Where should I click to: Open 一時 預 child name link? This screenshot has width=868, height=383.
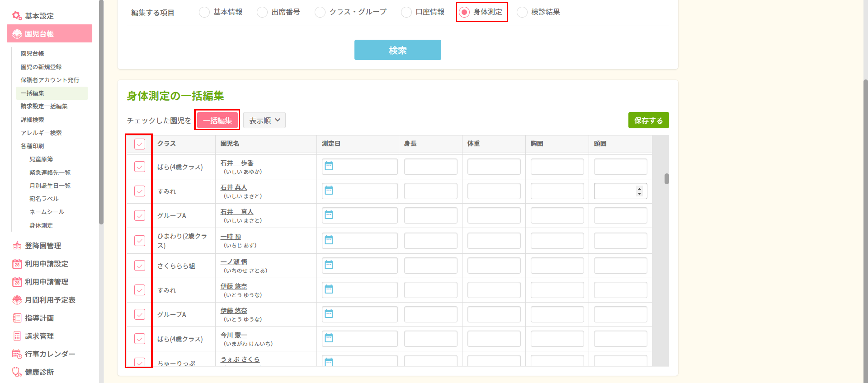click(231, 237)
